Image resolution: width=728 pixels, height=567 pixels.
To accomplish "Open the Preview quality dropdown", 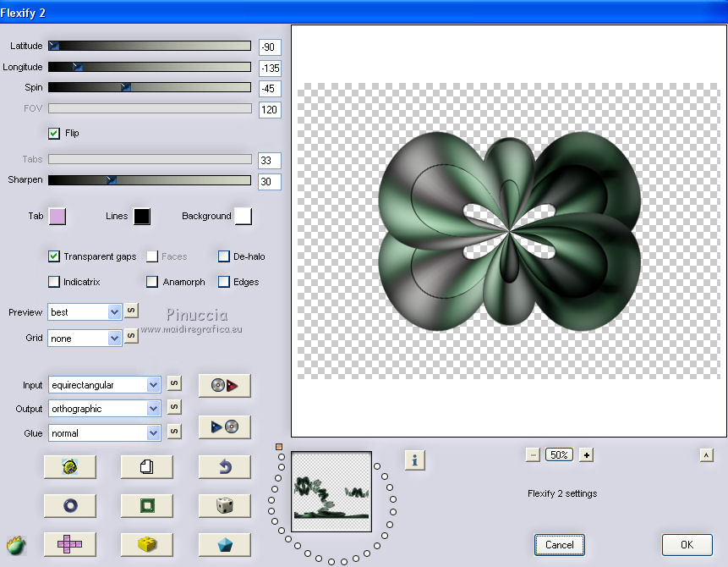I will [x=115, y=312].
